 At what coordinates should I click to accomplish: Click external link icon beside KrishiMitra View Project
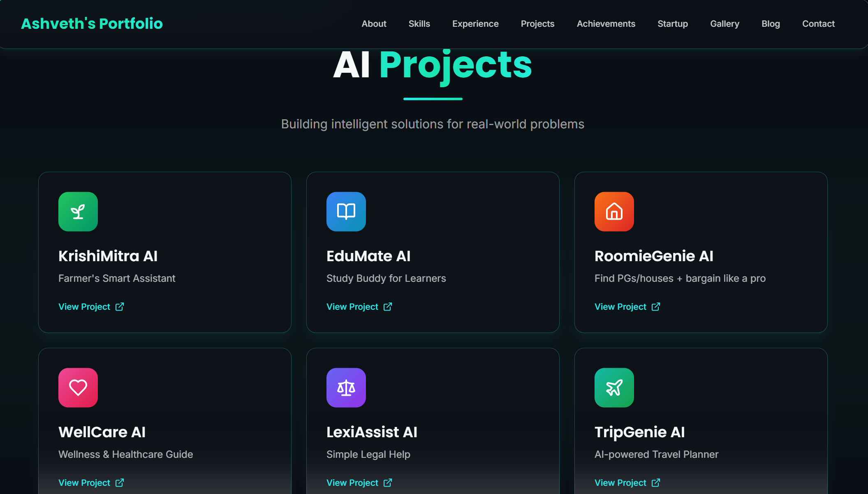[x=120, y=307]
